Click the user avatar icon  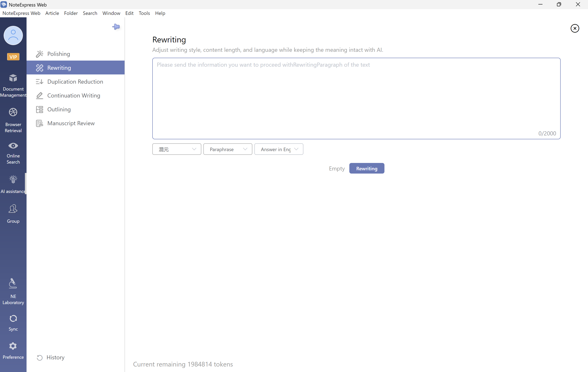(13, 36)
